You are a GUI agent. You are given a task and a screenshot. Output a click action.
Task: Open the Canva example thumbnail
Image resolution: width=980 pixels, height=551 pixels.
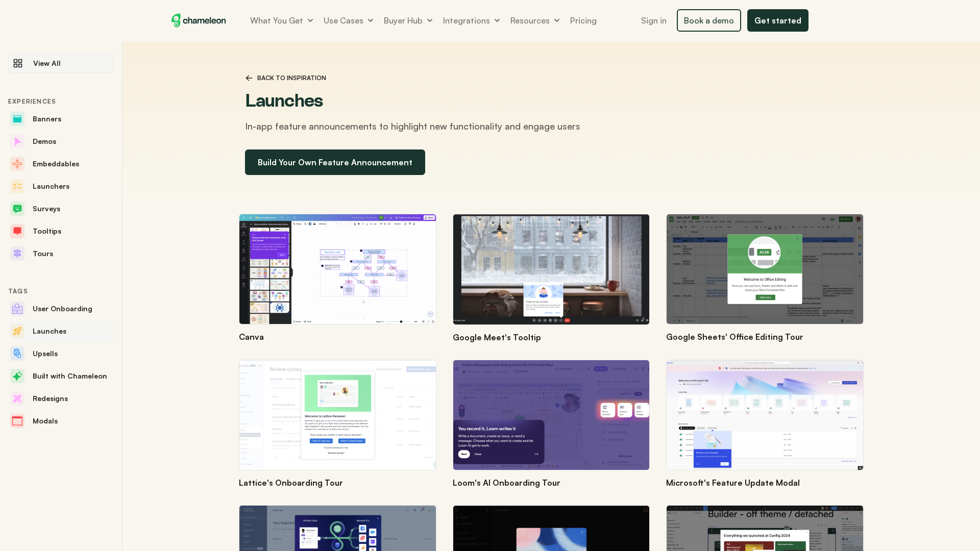tap(337, 269)
